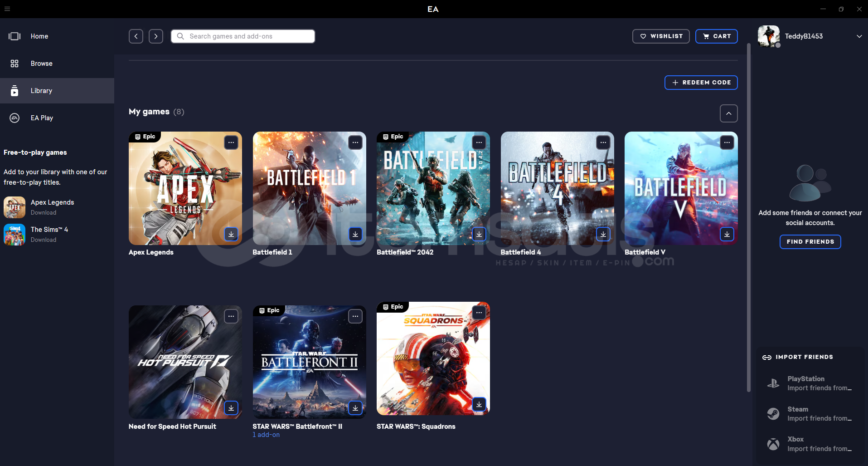The image size is (868, 466).
Task: Open EA Play page
Action: (57, 118)
